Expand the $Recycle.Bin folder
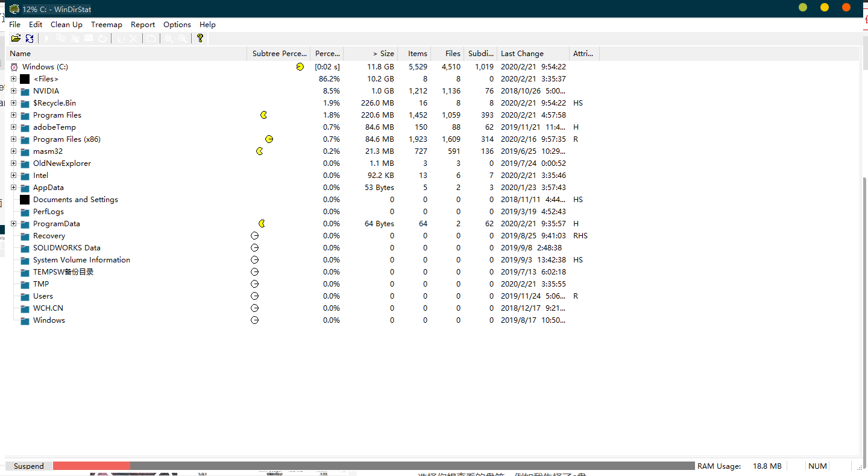The width and height of the screenshot is (868, 476). point(13,103)
